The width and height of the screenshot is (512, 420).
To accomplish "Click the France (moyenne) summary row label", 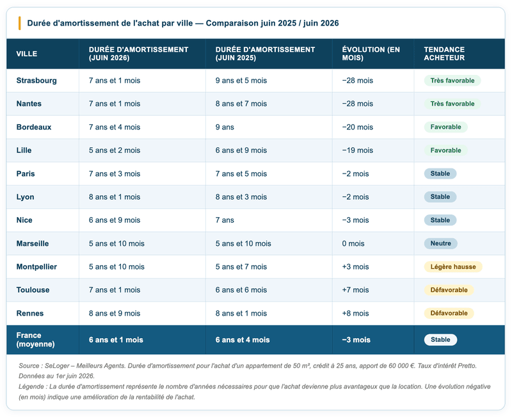I will click(x=36, y=340).
